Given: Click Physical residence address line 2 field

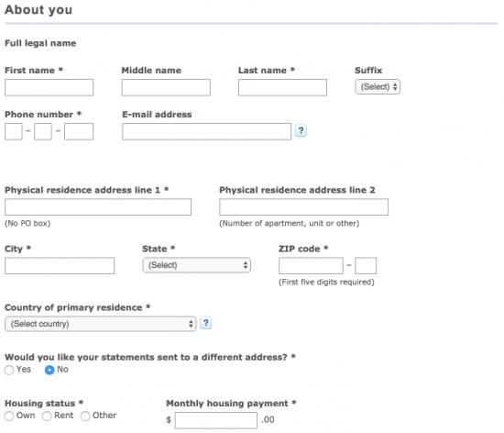Looking at the screenshot, I should (303, 206).
